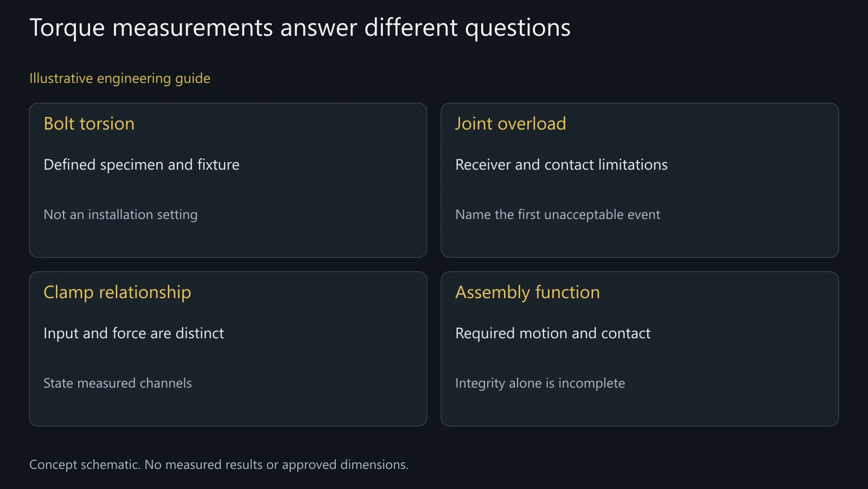Click 'Input and force are distinct' text
Viewport: 868px width, 489px height.
click(x=133, y=333)
